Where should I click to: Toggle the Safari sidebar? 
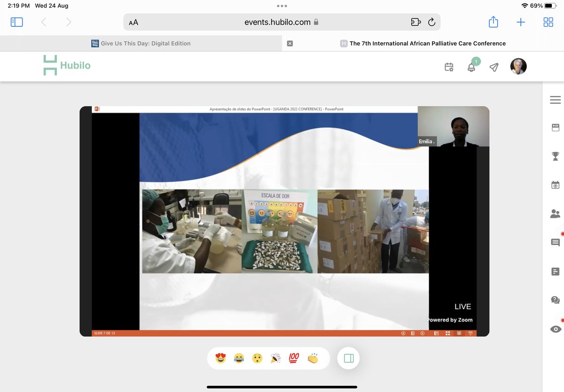click(x=16, y=22)
